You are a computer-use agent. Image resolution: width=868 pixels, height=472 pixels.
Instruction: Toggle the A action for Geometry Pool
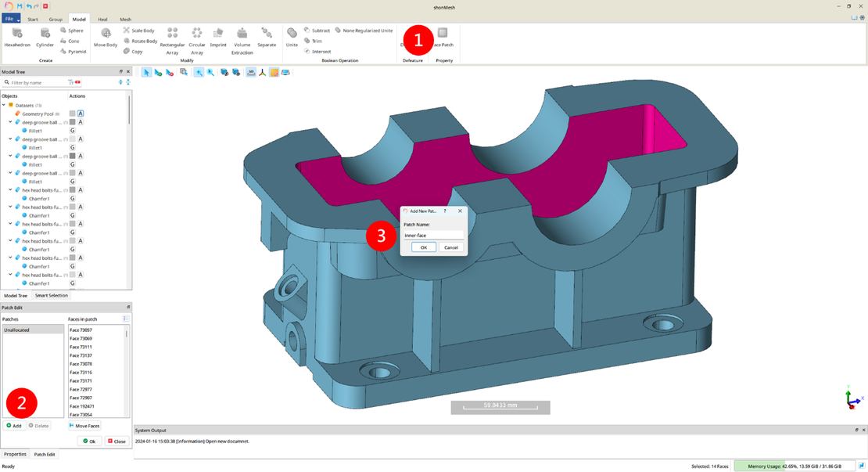81,113
